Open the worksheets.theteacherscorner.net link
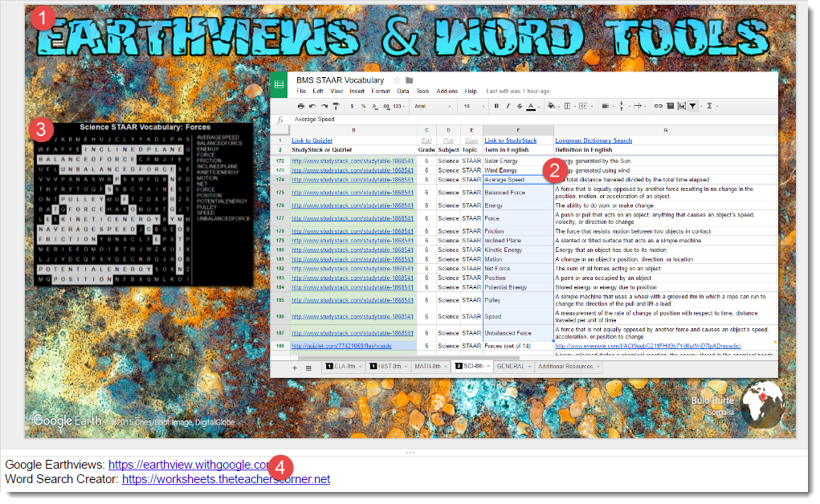820x504 pixels. tap(226, 479)
